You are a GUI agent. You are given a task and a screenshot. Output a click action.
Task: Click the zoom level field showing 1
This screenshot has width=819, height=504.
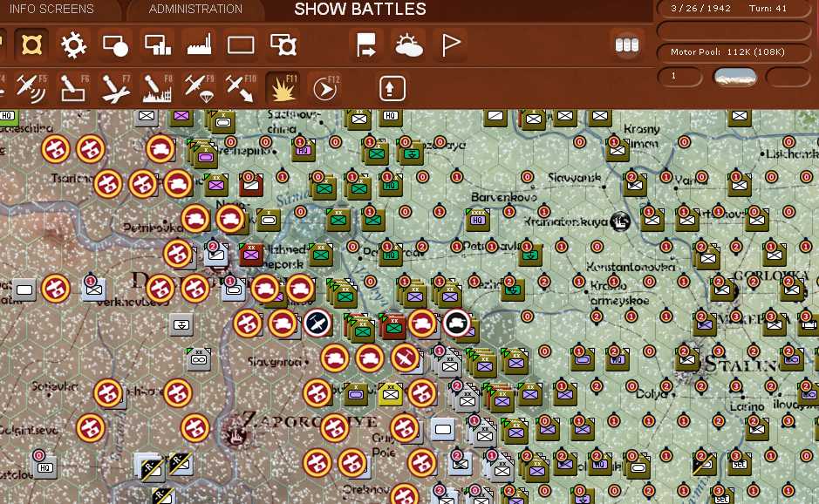coord(679,77)
